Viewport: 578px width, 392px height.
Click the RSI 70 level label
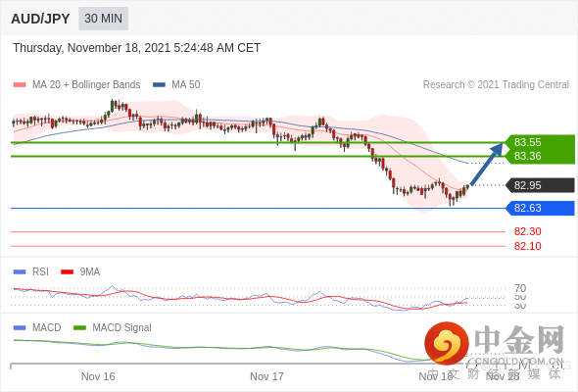[520, 288]
